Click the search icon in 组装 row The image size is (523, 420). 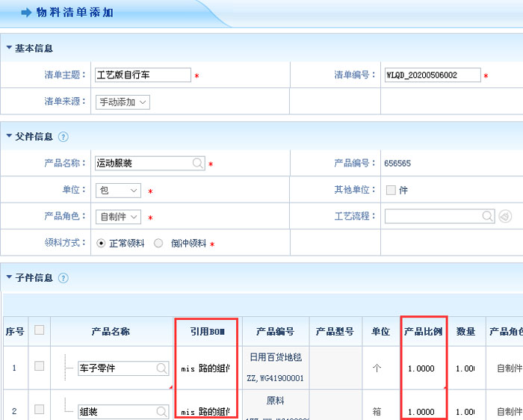(162, 412)
